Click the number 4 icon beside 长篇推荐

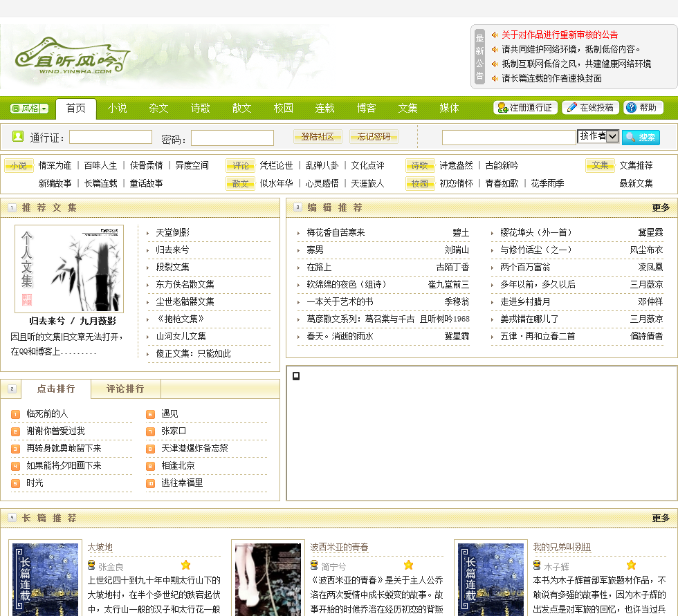point(12,517)
